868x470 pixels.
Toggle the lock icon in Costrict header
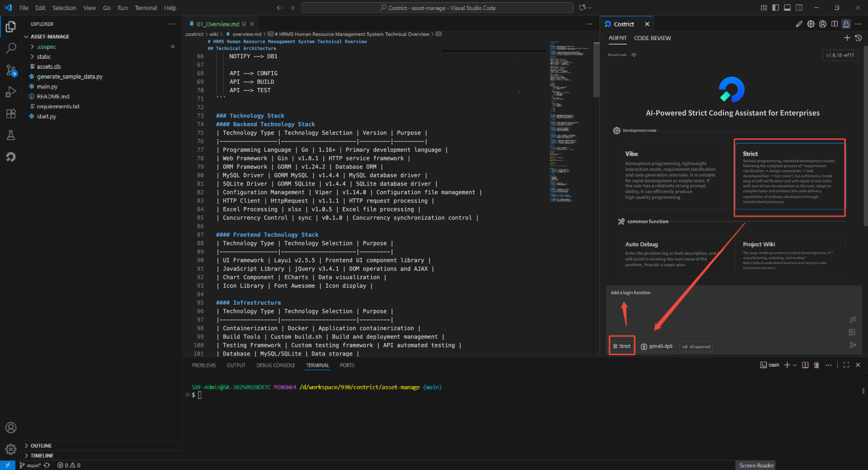click(x=846, y=24)
